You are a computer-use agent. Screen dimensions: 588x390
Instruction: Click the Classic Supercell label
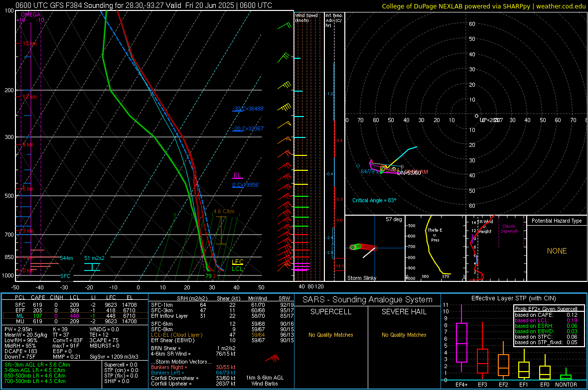(x=509, y=229)
